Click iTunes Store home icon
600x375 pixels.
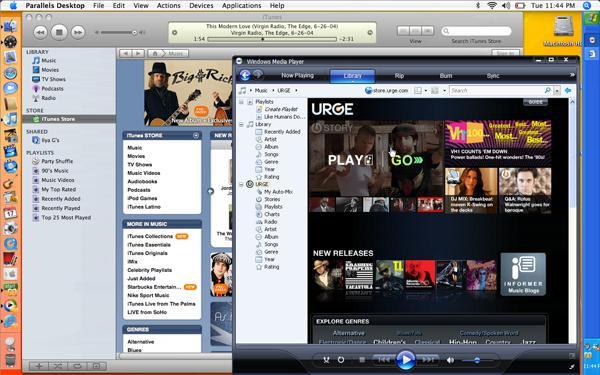click(x=155, y=54)
